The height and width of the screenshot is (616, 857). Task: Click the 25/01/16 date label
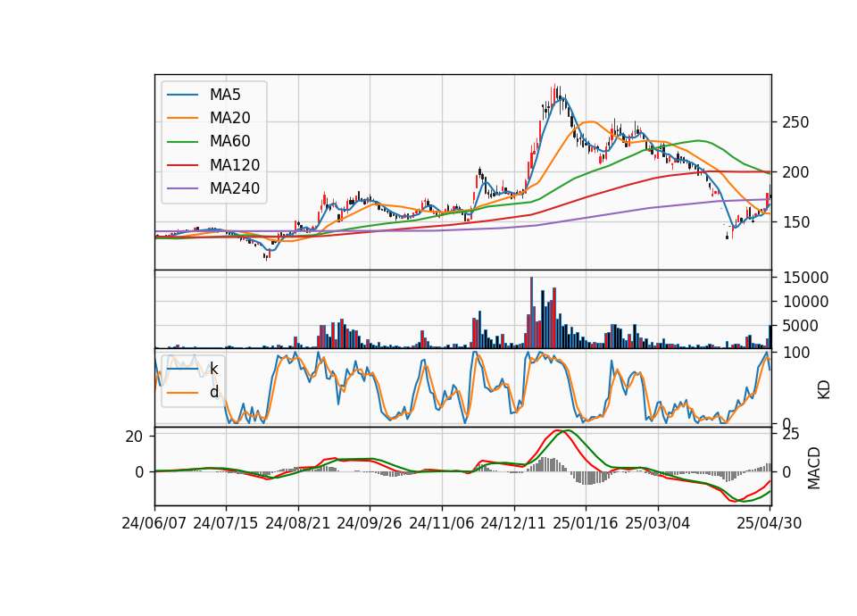click(586, 523)
